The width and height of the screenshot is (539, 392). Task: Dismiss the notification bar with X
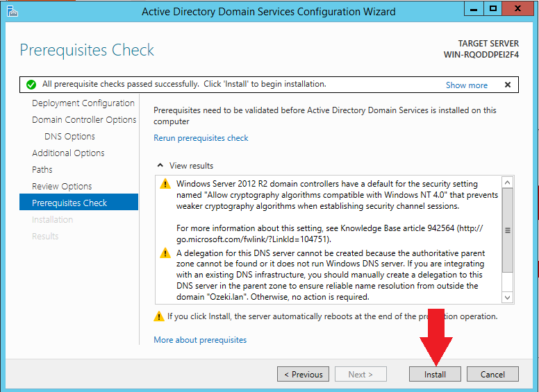(x=507, y=85)
